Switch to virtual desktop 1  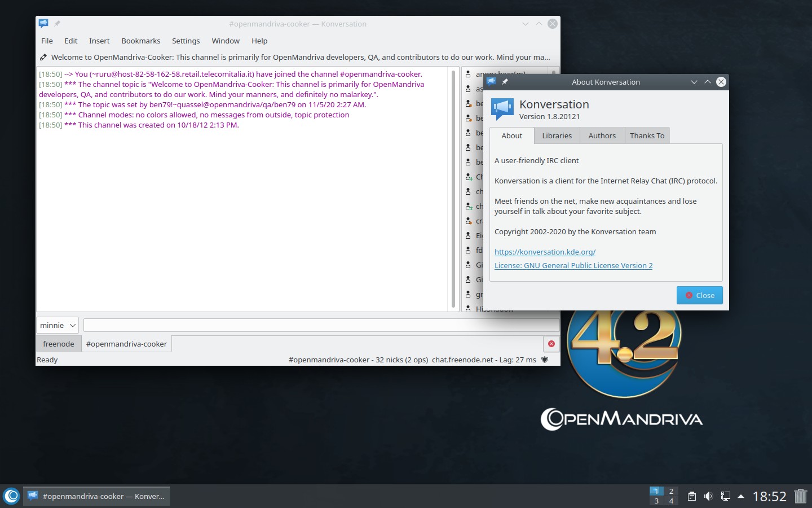(656, 491)
